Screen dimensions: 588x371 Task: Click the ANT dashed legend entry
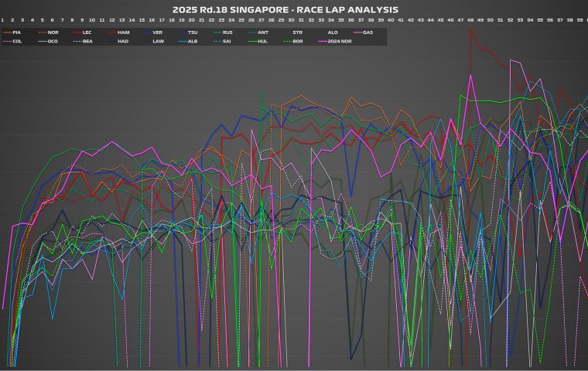tap(262, 32)
